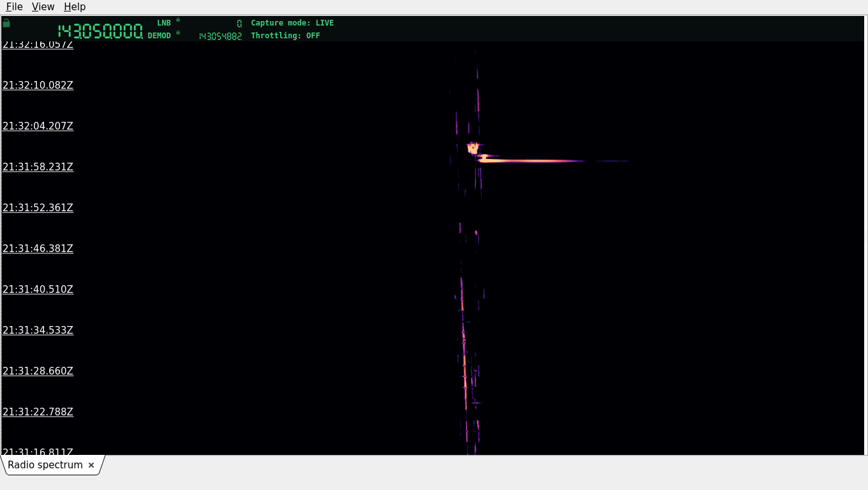Image resolution: width=868 pixels, height=490 pixels.
Task: Click the main frequency display 143.050.000
Action: 100,31
